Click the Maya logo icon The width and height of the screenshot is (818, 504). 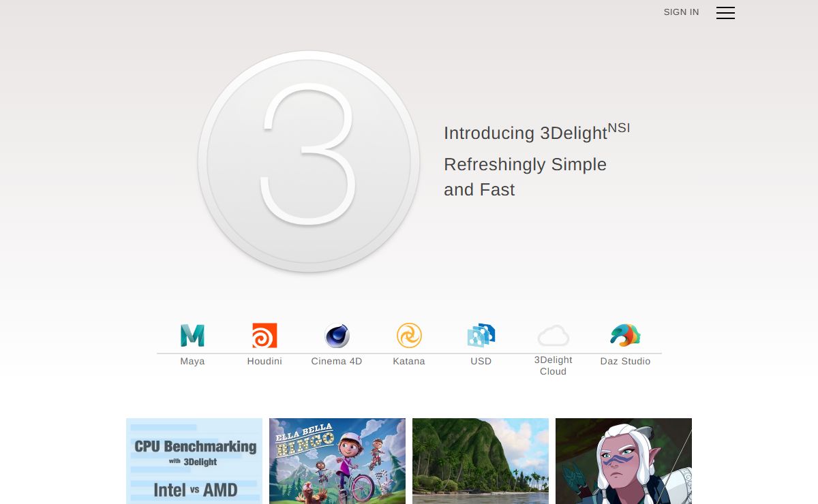coord(192,336)
